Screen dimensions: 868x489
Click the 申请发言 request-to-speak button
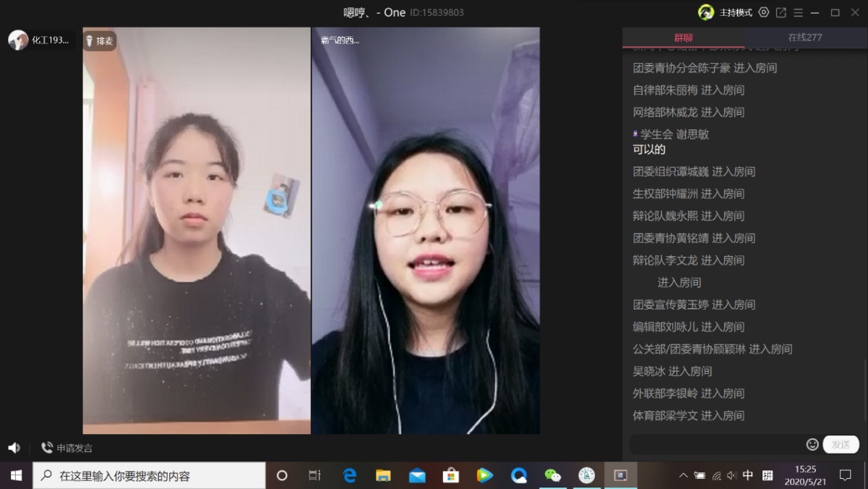click(66, 448)
